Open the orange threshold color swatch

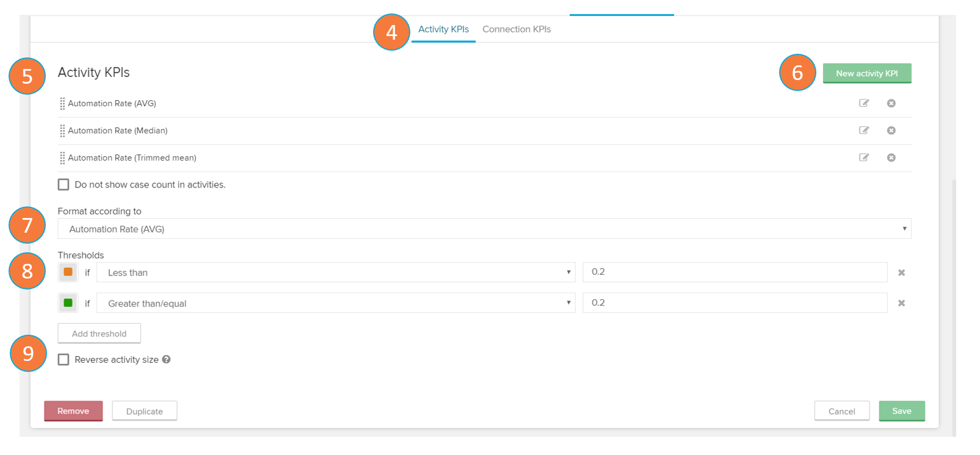click(68, 272)
